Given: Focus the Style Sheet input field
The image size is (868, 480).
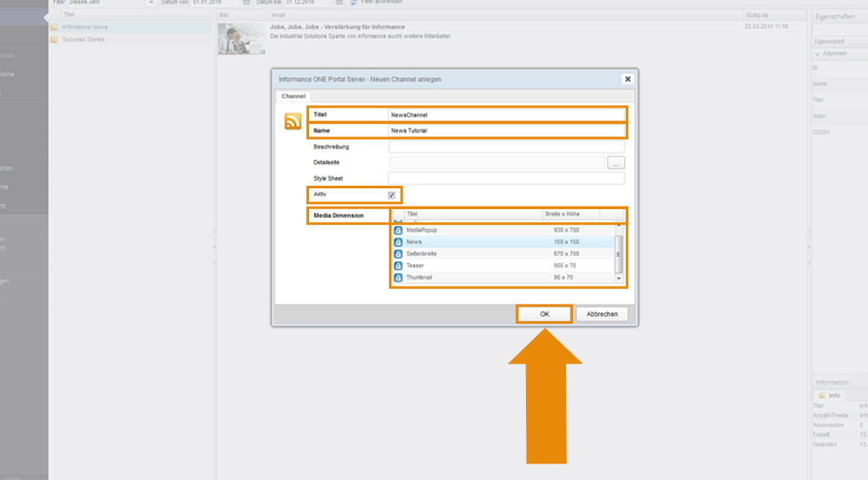Looking at the screenshot, I should point(507,178).
